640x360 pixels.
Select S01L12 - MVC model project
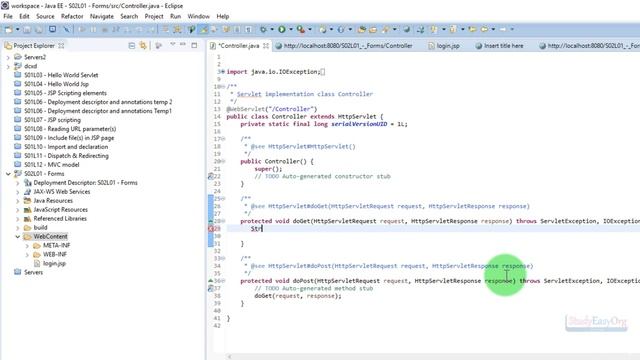51,165
